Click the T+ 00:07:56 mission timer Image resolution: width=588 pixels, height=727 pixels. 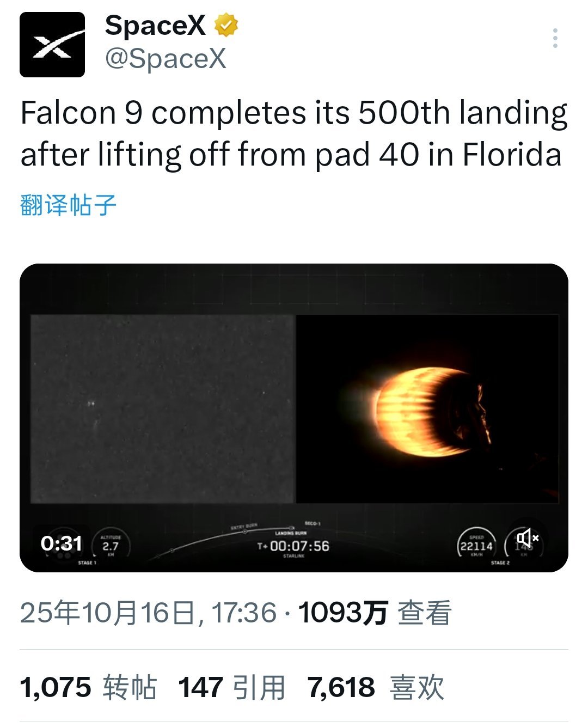pyautogui.click(x=294, y=546)
